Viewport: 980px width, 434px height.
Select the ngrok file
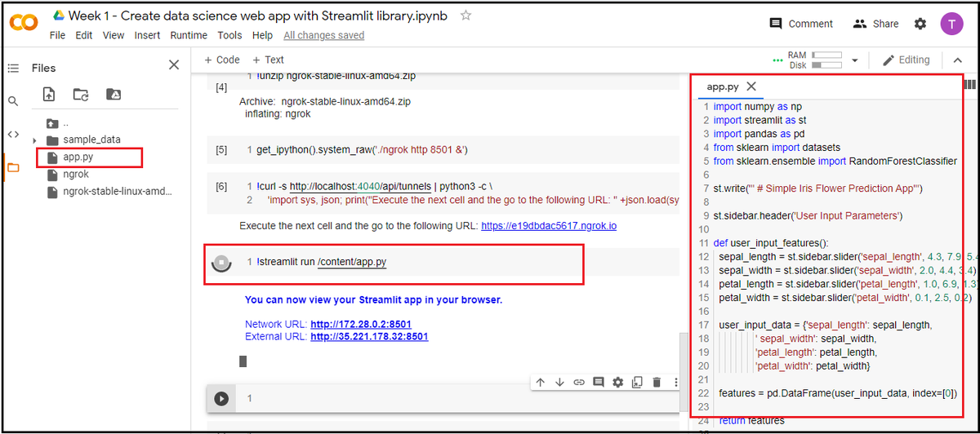(x=76, y=174)
